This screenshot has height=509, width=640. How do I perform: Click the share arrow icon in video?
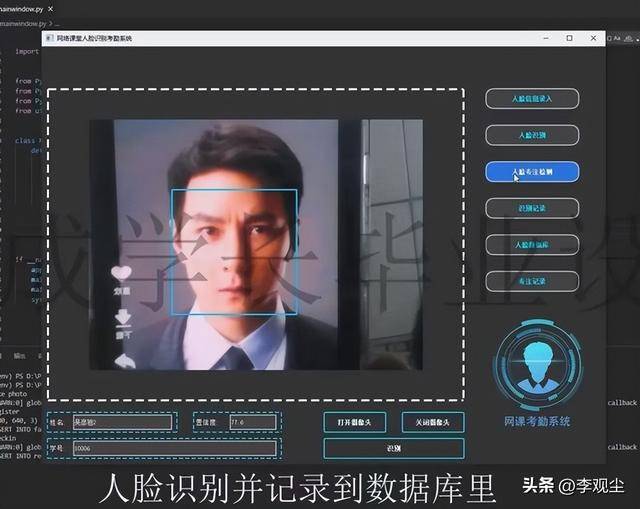(x=125, y=359)
